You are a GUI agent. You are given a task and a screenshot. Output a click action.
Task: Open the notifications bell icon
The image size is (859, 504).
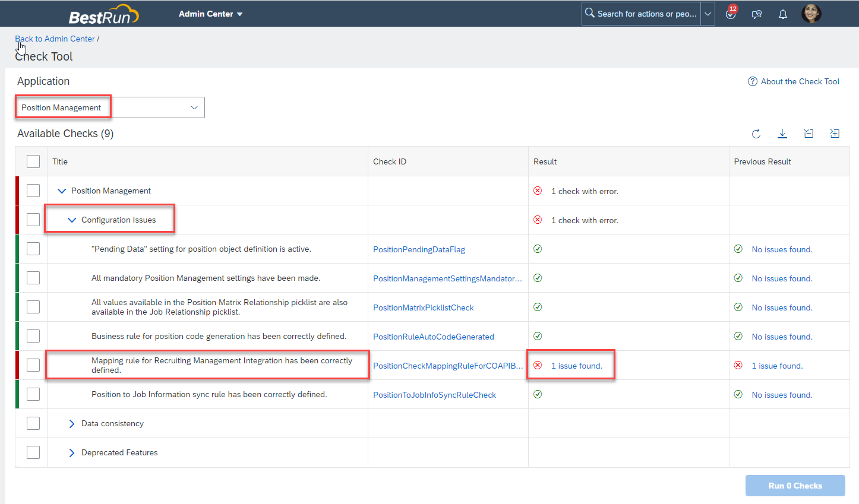[x=783, y=14]
